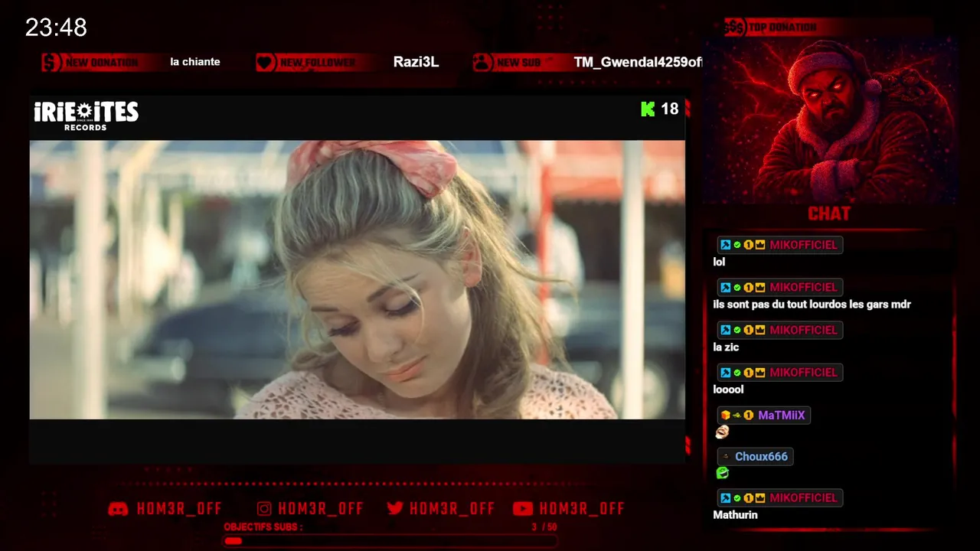Click the New Follower heart icon
The width and height of the screenshot is (980, 551).
(x=266, y=62)
